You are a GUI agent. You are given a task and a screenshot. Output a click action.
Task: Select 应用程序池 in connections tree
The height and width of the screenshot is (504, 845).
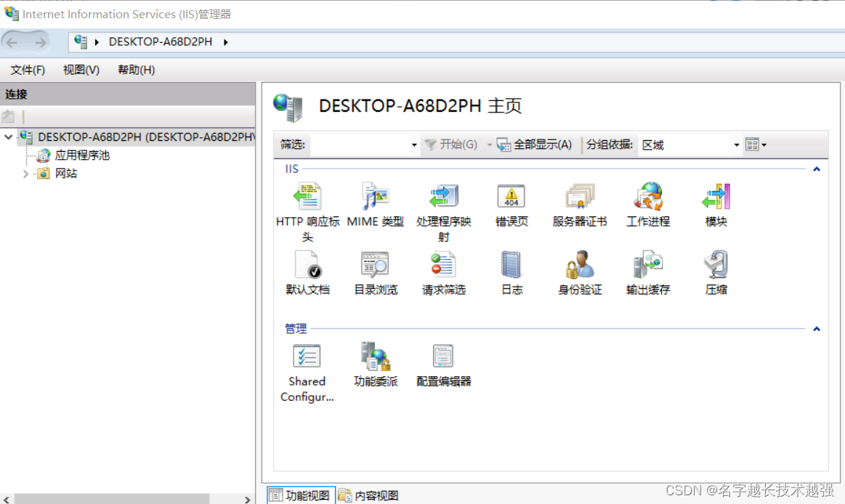pyautogui.click(x=82, y=155)
